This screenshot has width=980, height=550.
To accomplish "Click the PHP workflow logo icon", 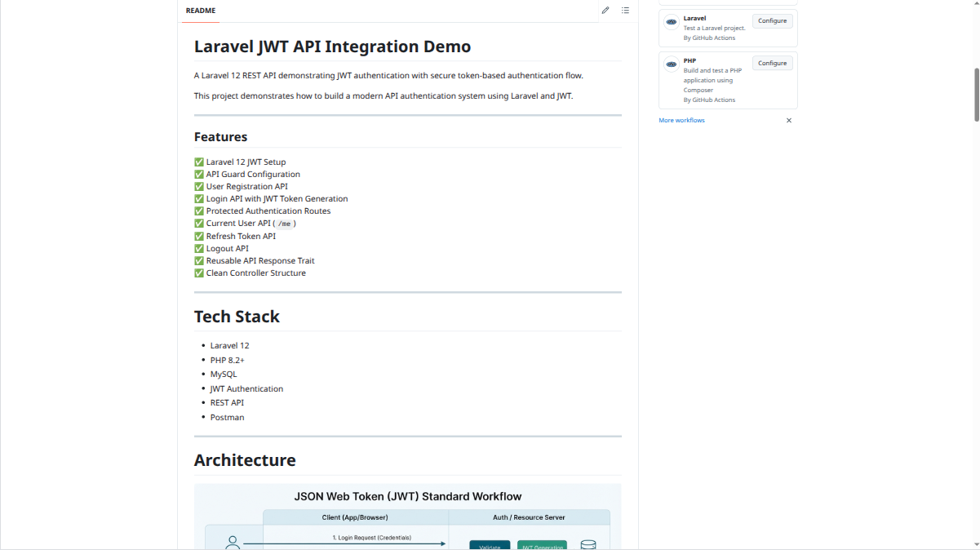I will [671, 64].
